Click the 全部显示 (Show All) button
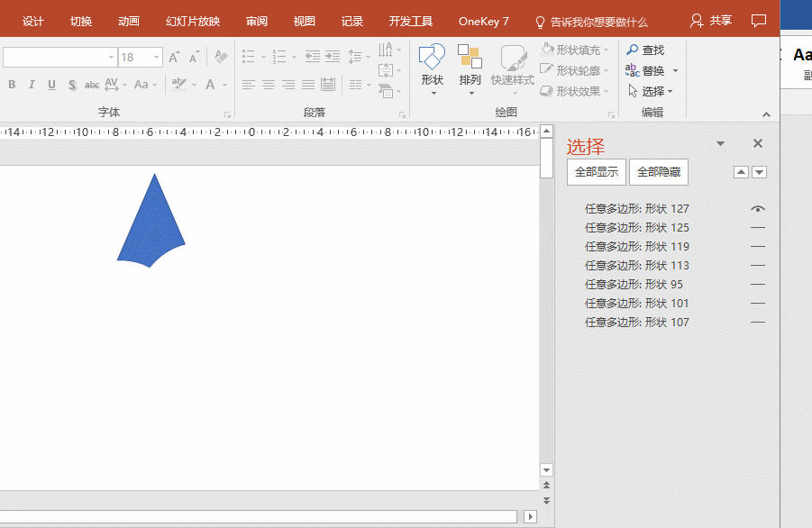Screen dimensions: 812x528 click(x=597, y=172)
